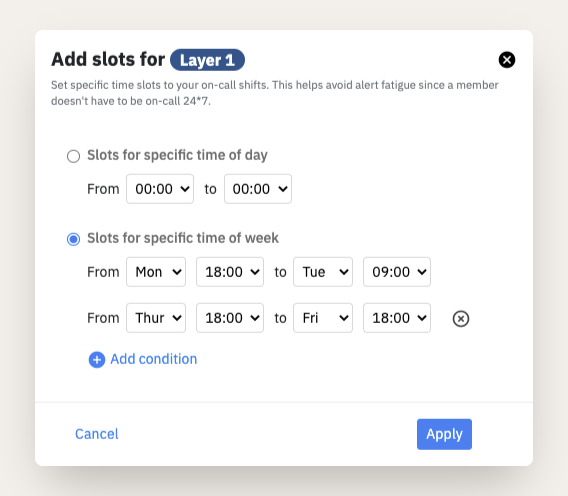This screenshot has height=496, width=568.
Task: Close the Add slots dialog with X icon
Action: click(x=507, y=60)
